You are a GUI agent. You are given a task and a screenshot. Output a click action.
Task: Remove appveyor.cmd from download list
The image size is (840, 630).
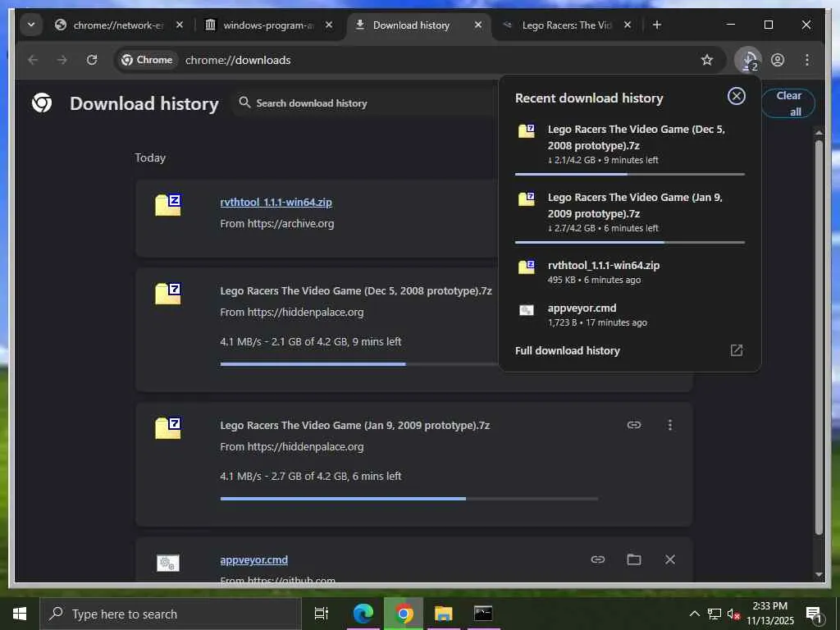pos(669,559)
